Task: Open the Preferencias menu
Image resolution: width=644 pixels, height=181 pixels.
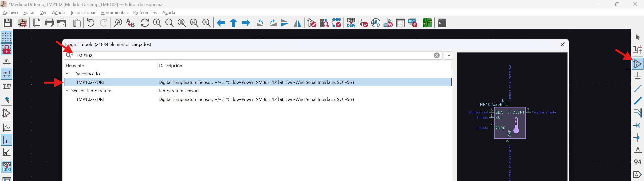Action: [x=145, y=12]
